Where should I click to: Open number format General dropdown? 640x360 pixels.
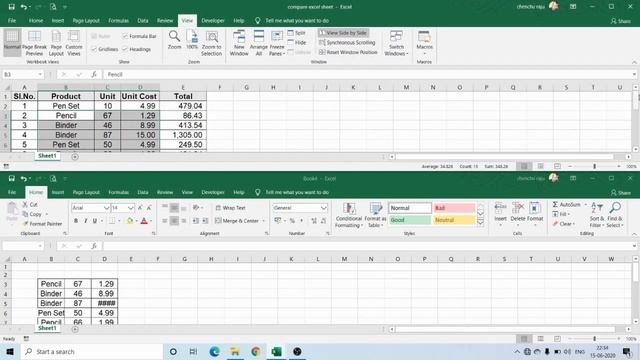[323, 208]
